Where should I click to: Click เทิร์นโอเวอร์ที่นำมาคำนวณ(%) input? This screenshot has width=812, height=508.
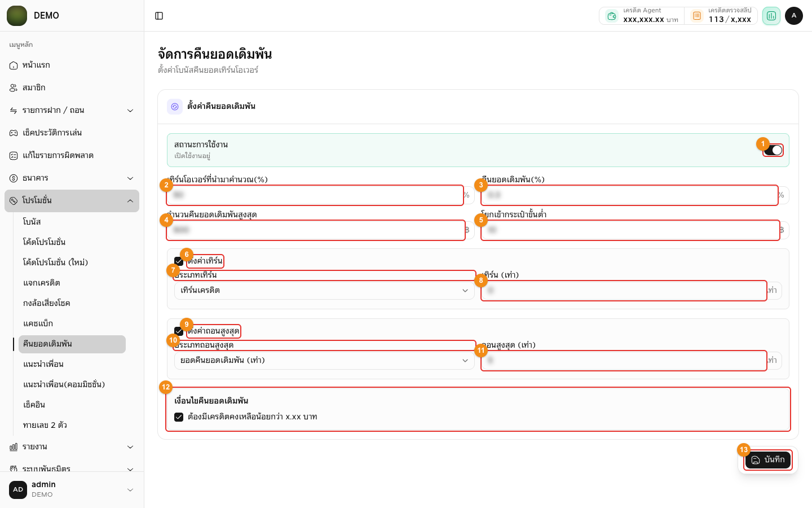coord(321,195)
